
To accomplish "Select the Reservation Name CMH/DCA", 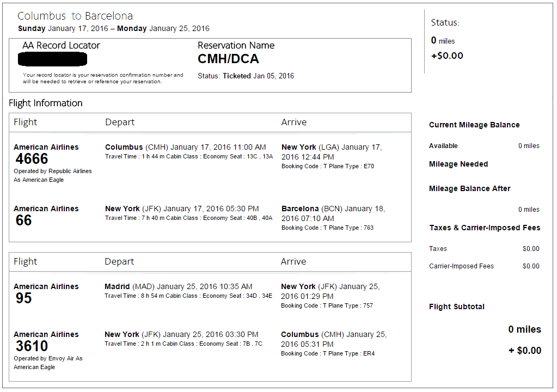I will tap(228, 59).
